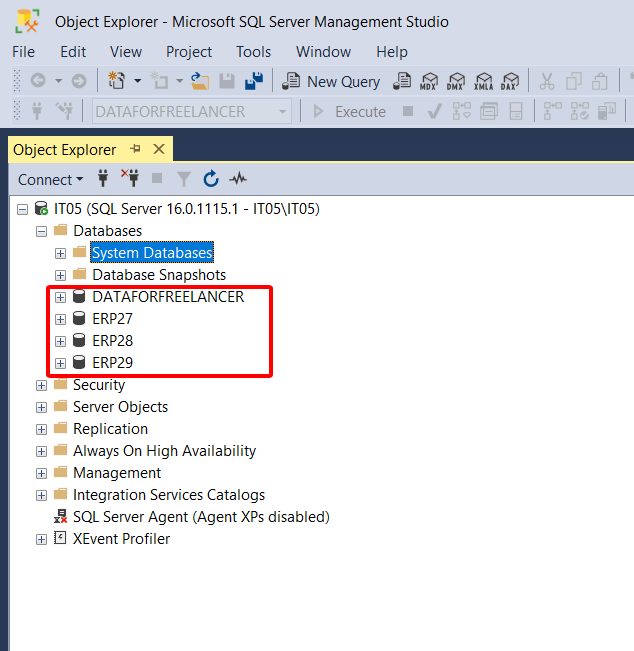Image resolution: width=634 pixels, height=651 pixels.
Task: Expand the Database Snapshots folder
Action: click(61, 275)
